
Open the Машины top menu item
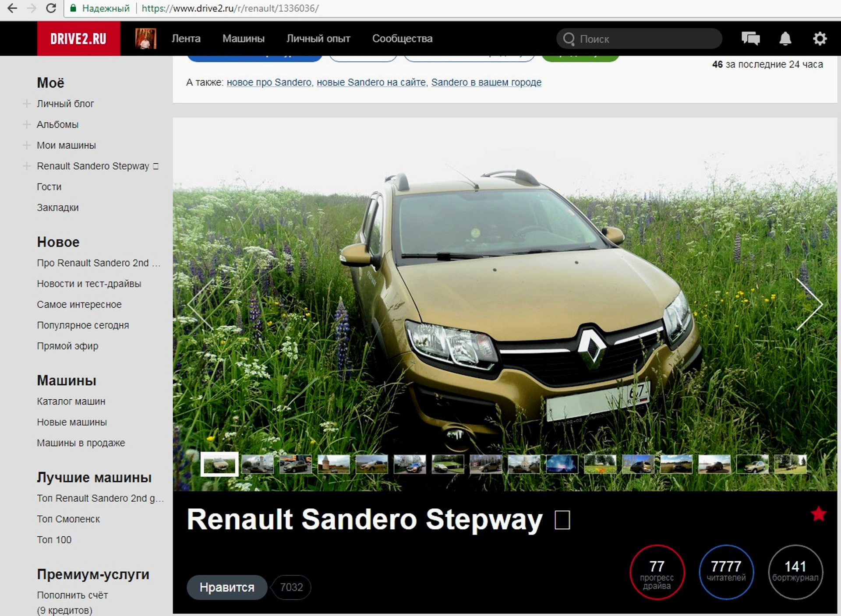pos(244,39)
